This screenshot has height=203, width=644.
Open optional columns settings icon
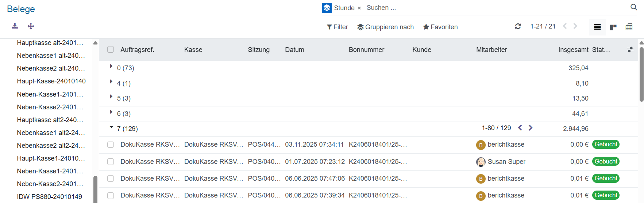point(630,50)
